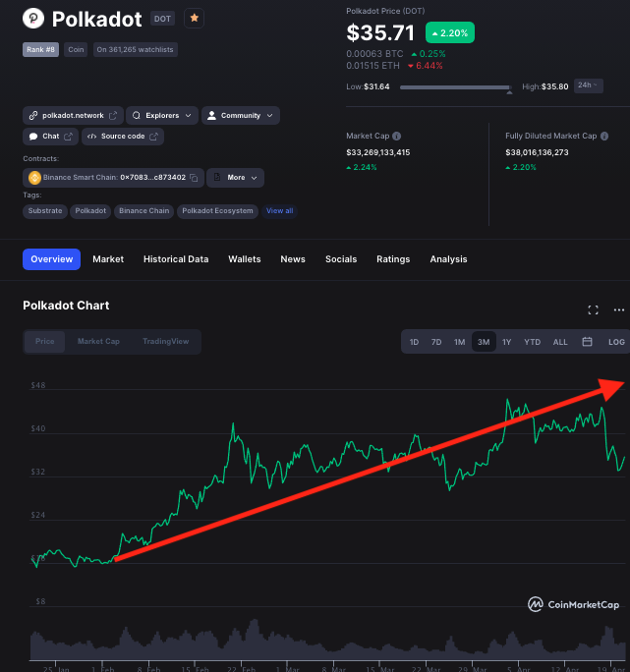Open chart in fullscreen mode

593,309
